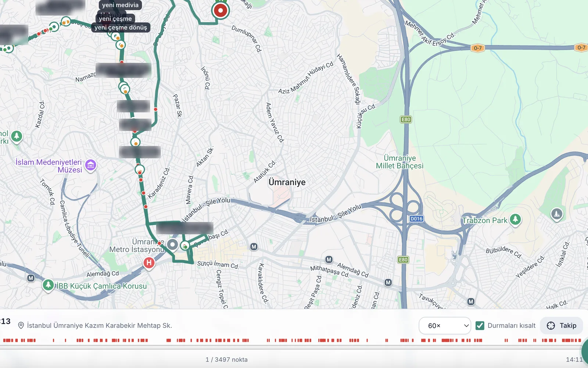Viewport: 588px width, 368px height.
Task: Click the Trabzon Park tree icon
Action: tap(515, 220)
